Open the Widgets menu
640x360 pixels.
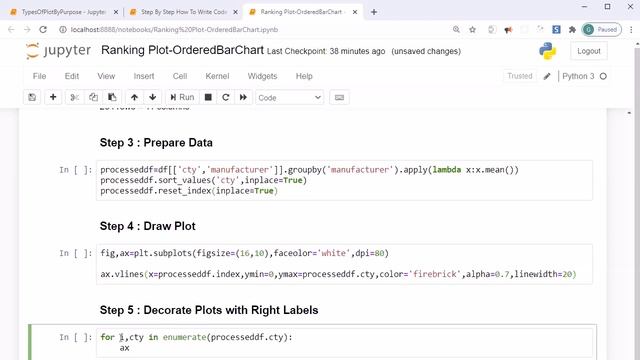point(262,76)
